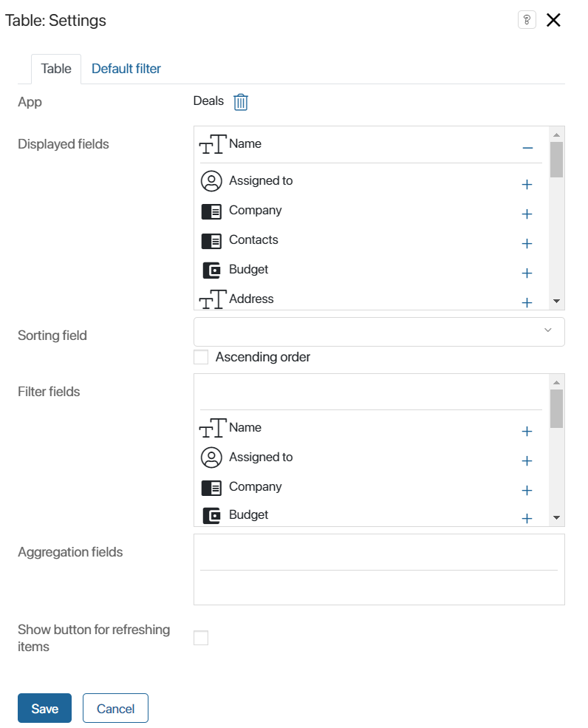Open the help question mark icon
This screenshot has width=588, height=728.
point(527,19)
